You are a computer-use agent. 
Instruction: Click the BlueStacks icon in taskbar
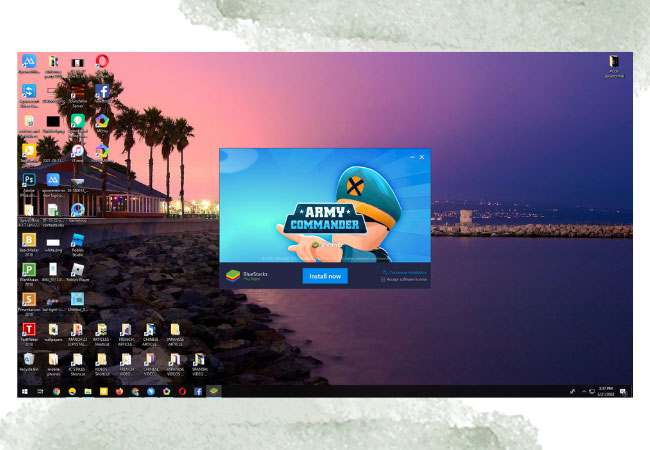click(213, 391)
